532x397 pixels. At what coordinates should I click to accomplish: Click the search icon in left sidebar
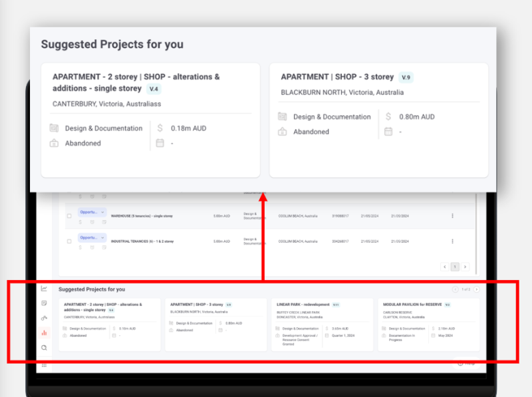[x=44, y=347]
